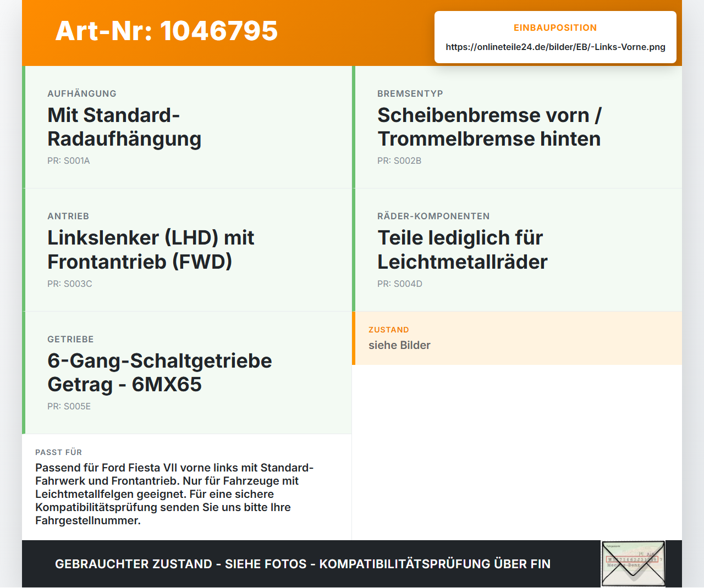This screenshot has width=704, height=588.
Task: Select the Teile lediglich für Leichtmetallräder card
Action: pos(517,250)
